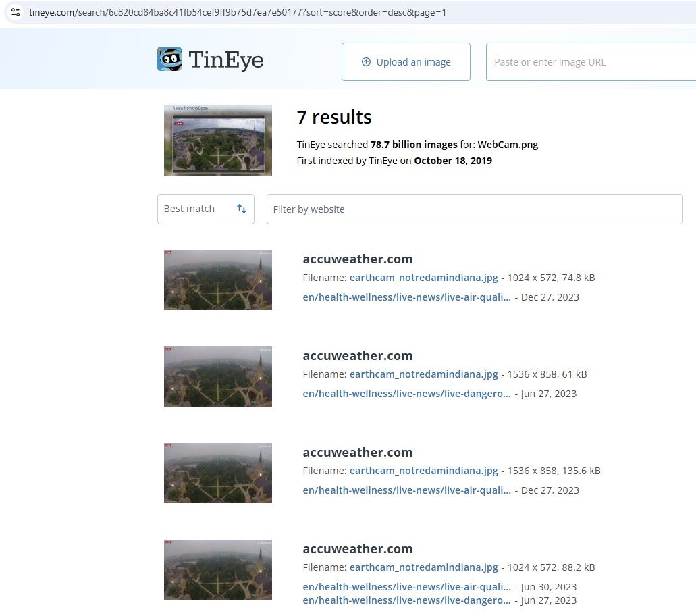This screenshot has height=616, width=696.
Task: Open the first result thumbnail image
Action: [217, 280]
